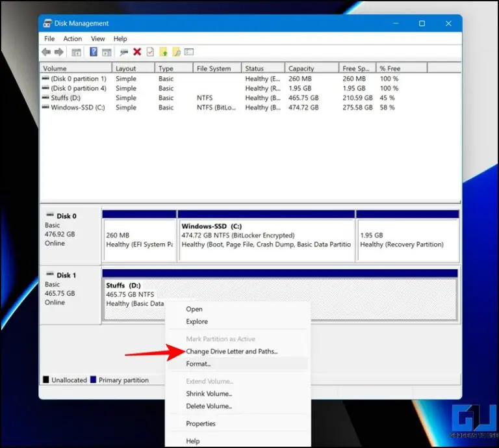
Task: Select the Windows-SSD (C:) volume row
Action: pos(77,108)
